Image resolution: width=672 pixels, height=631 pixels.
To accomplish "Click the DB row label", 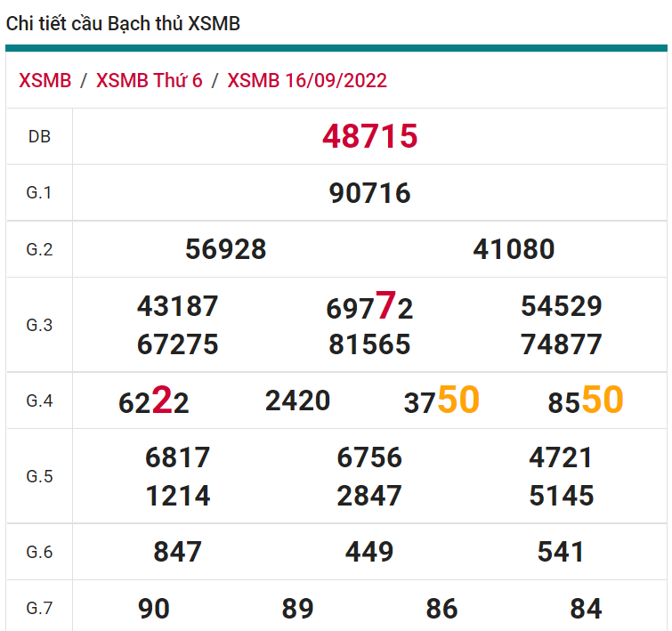I will tap(39, 137).
